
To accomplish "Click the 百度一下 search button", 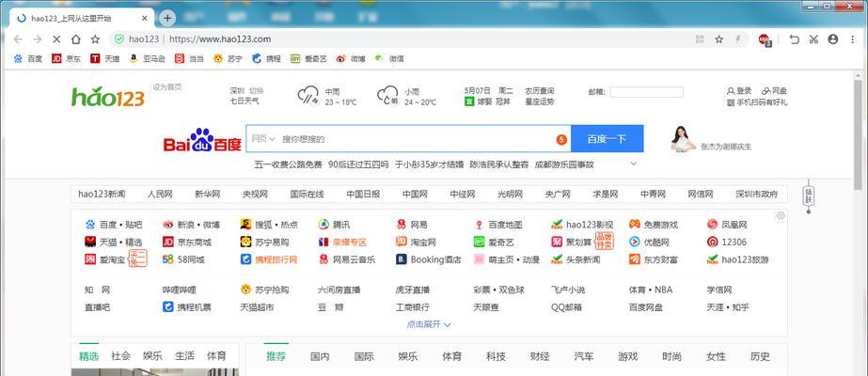I will [608, 139].
